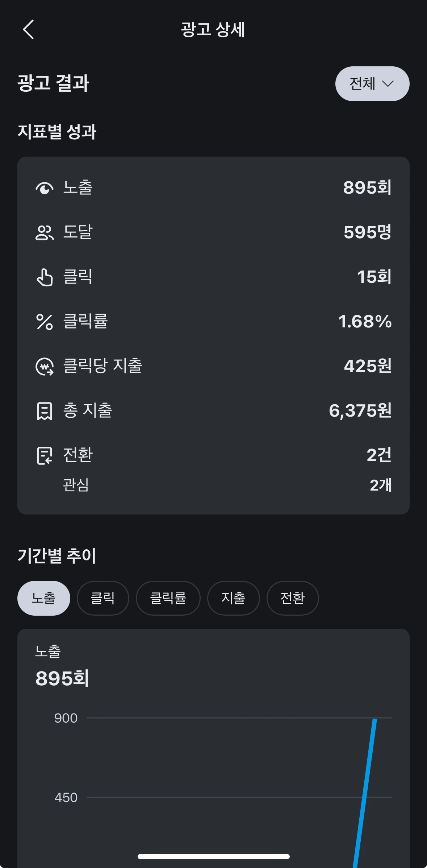The width and height of the screenshot is (427, 868).
Task: Switch chart to 전환 chip
Action: 293,598
